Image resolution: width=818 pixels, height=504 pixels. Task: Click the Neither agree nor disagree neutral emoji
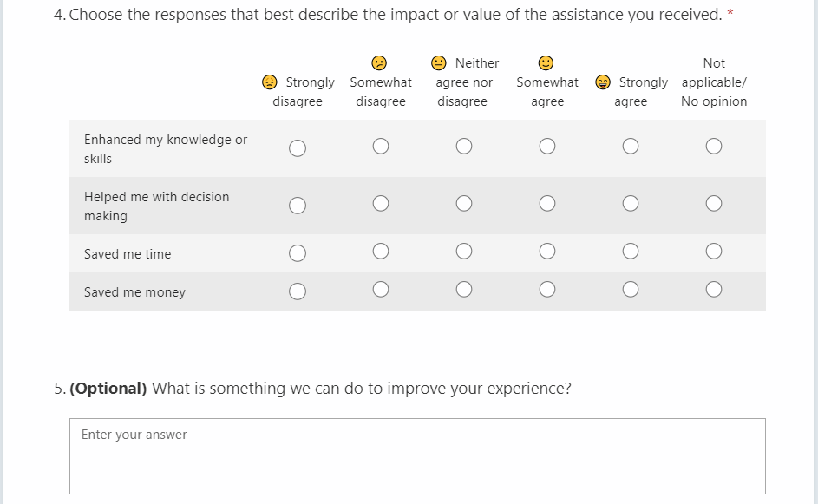440,63
